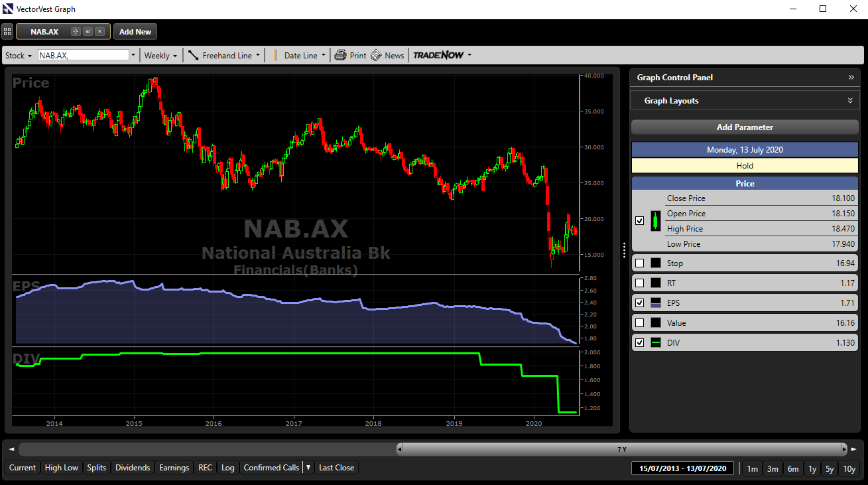Select the Freehand Line drawing tool icon
Viewport: 868px width, 485px height.
pos(194,56)
